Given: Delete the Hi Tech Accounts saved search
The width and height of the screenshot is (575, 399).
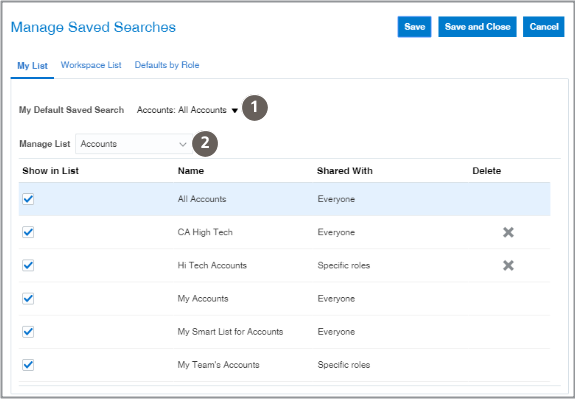Looking at the screenshot, I should pos(508,265).
